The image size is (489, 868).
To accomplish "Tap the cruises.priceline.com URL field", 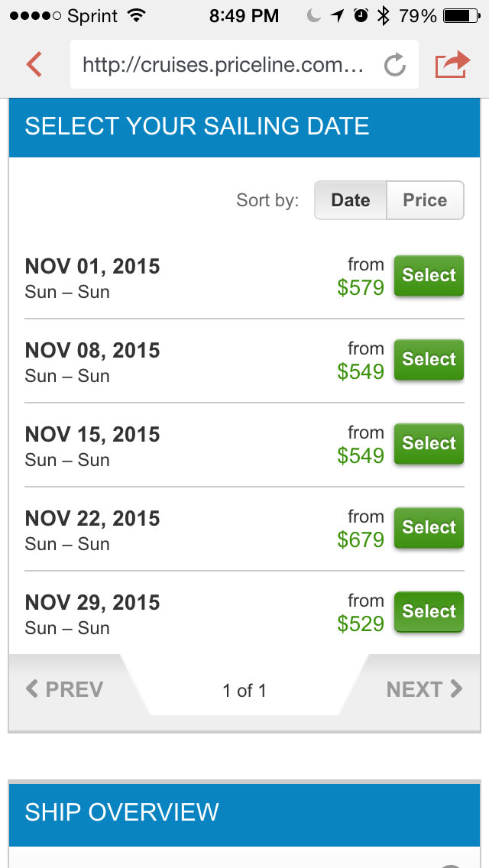I will (x=223, y=65).
